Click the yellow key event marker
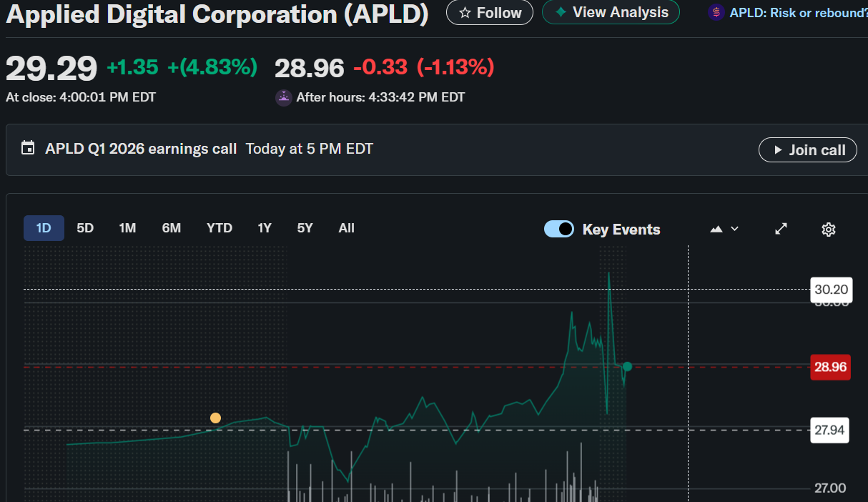 coord(215,418)
